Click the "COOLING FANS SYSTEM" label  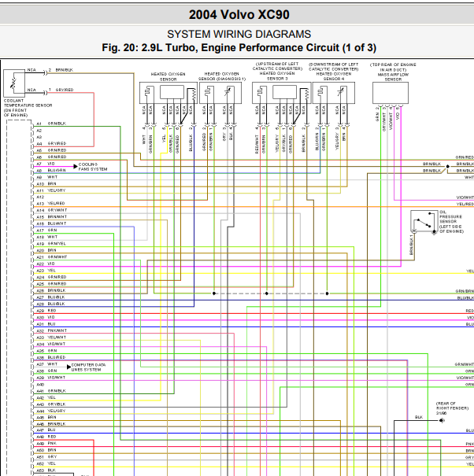click(93, 166)
